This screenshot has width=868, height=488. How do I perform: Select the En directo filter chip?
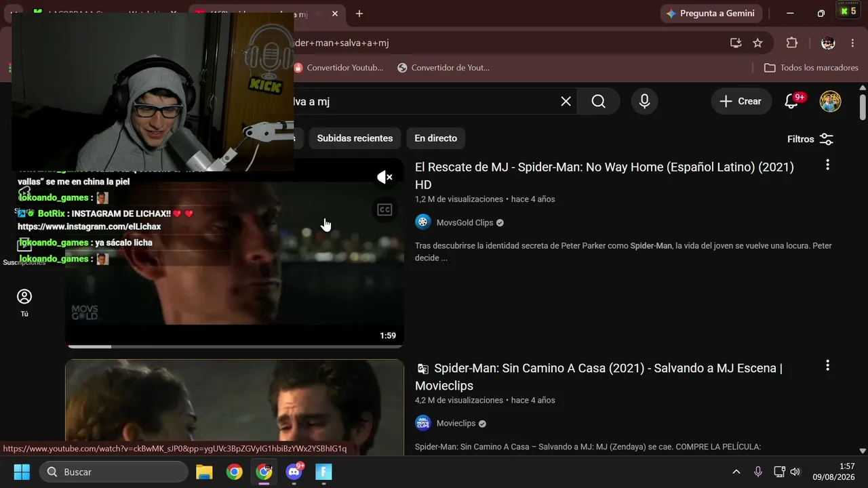tap(435, 138)
